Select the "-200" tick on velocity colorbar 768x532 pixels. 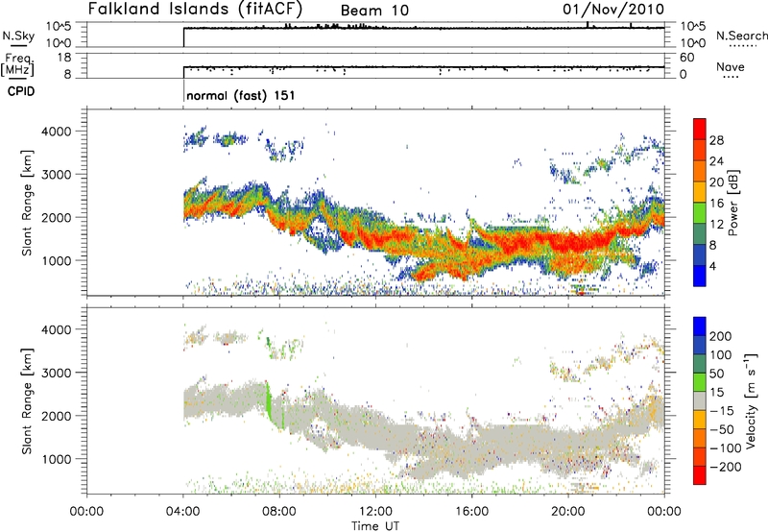point(726,467)
